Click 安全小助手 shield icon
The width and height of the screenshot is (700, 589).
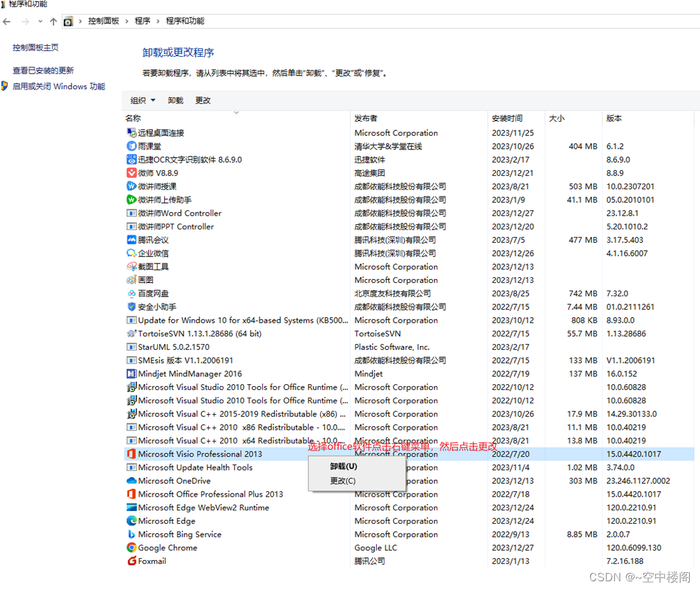[x=131, y=307]
